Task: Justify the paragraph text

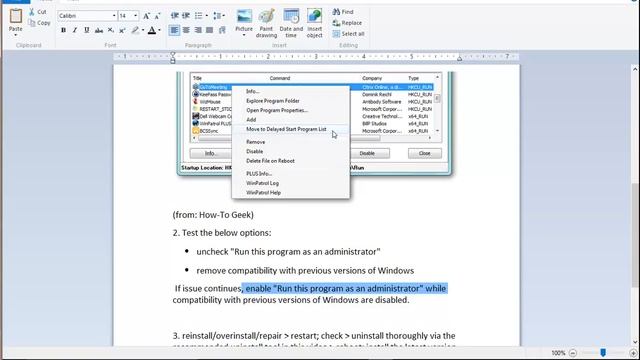Action: point(210,30)
